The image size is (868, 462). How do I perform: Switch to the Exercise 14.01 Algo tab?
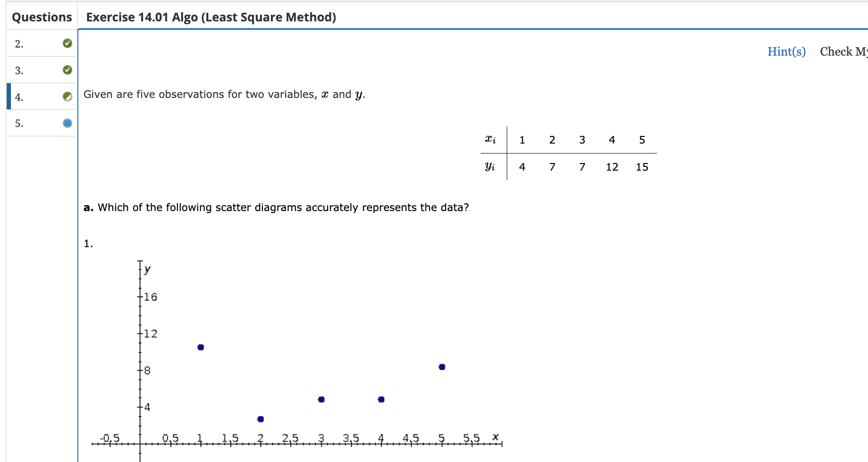(211, 17)
